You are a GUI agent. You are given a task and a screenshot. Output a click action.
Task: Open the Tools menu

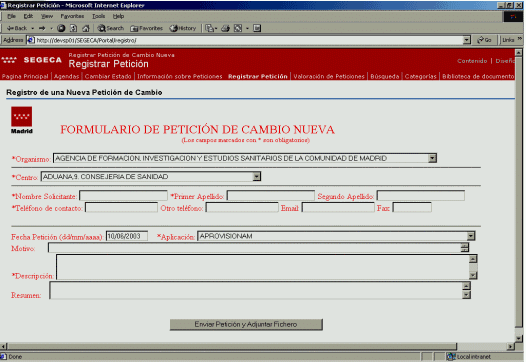click(x=99, y=16)
